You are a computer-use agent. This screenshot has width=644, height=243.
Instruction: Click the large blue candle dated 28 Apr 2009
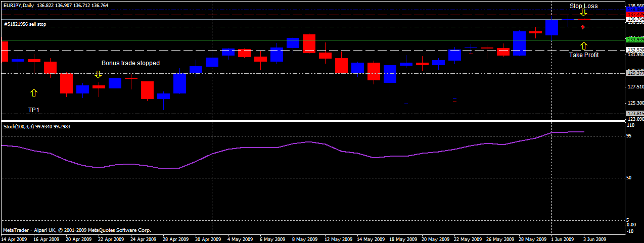pos(179,83)
